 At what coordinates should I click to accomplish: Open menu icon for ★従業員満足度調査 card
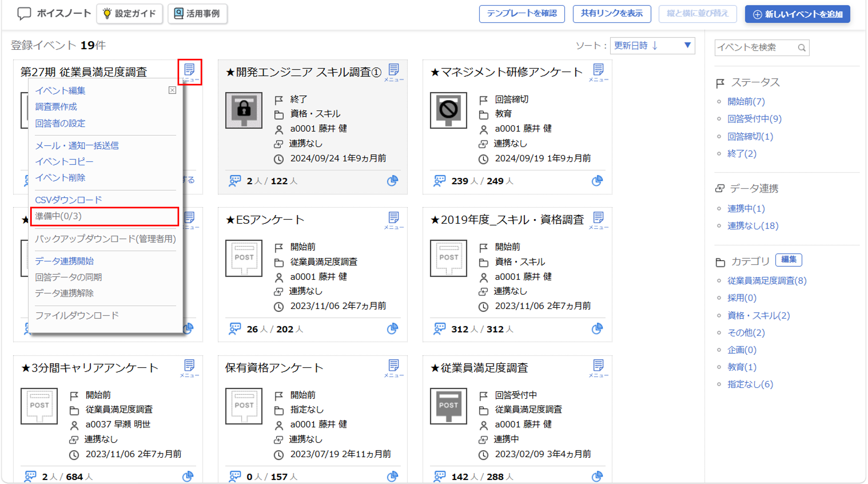(x=598, y=368)
